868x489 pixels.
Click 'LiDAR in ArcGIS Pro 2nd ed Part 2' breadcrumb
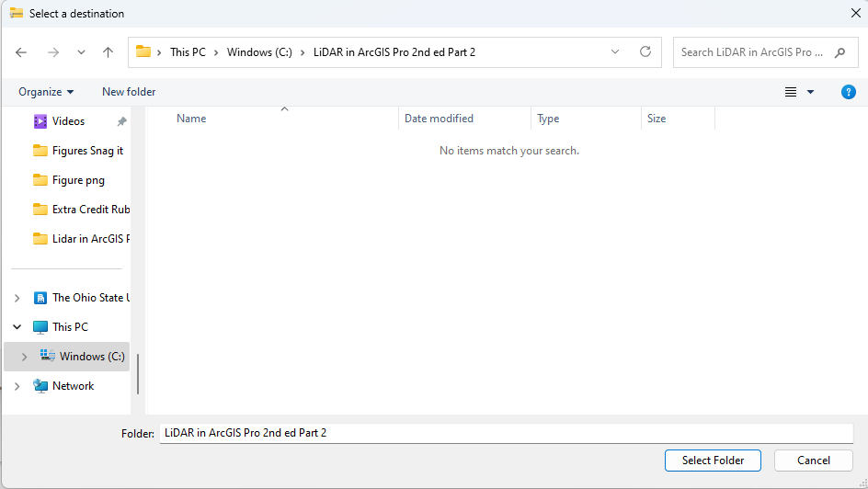(394, 52)
